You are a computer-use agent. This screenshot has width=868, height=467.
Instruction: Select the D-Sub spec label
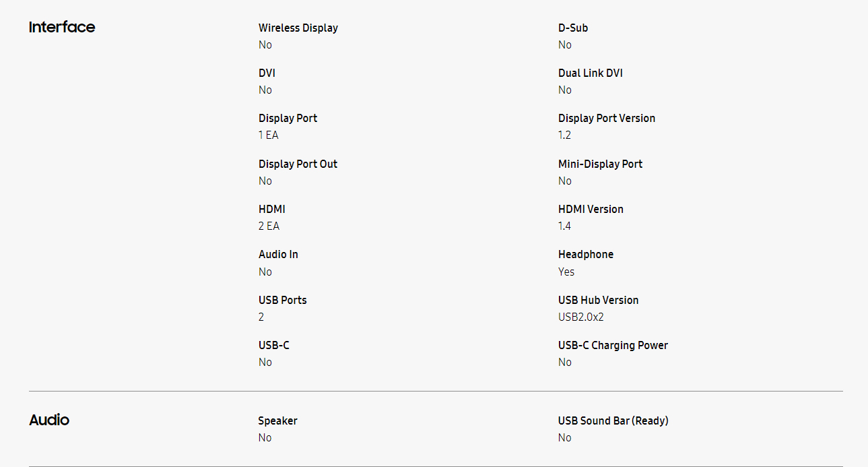coord(573,28)
